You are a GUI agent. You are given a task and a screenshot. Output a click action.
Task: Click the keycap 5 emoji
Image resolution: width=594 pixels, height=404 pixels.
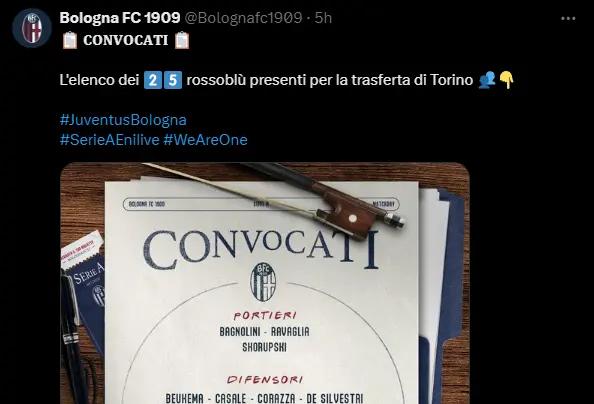(173, 80)
